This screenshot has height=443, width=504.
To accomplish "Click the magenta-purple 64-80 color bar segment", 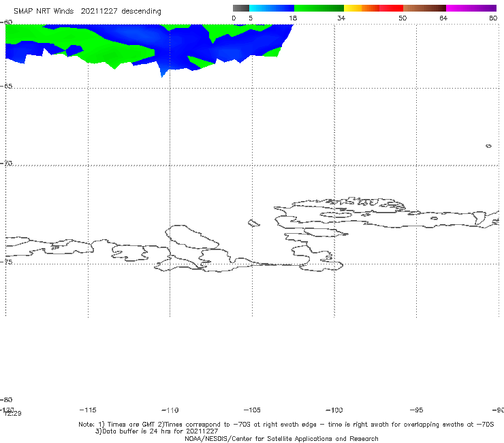I will point(471,8).
